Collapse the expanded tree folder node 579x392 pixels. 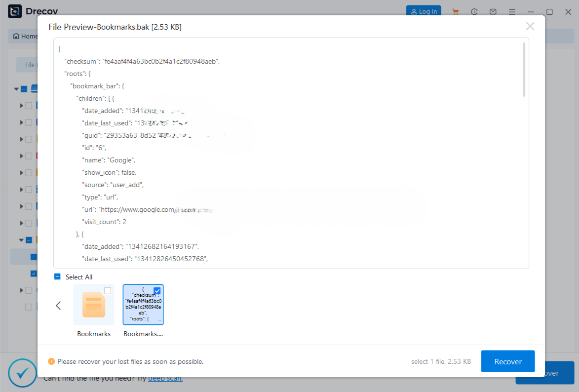point(22,239)
